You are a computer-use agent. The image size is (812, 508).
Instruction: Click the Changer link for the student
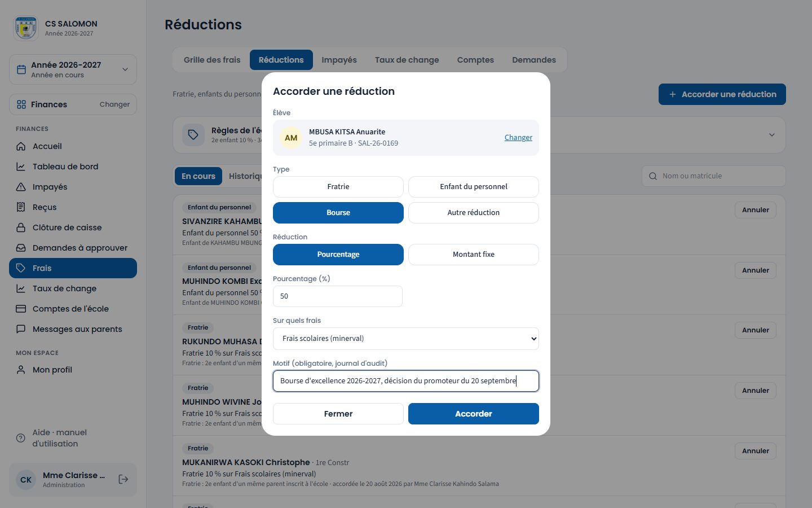tap(518, 137)
